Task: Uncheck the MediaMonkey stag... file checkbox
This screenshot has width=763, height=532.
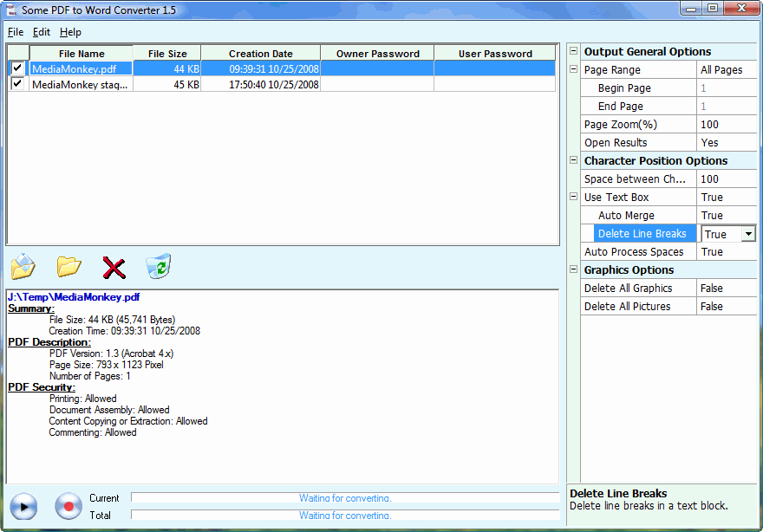Action: tap(17, 83)
